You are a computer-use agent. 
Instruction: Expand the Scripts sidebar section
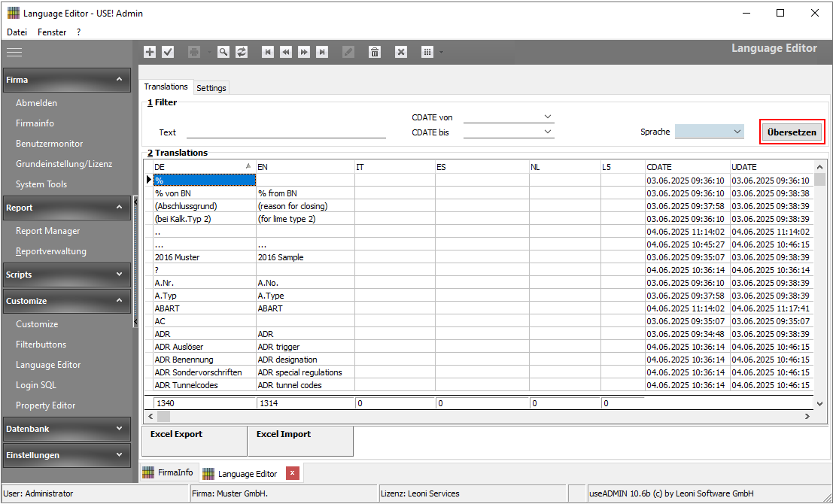[x=119, y=275]
